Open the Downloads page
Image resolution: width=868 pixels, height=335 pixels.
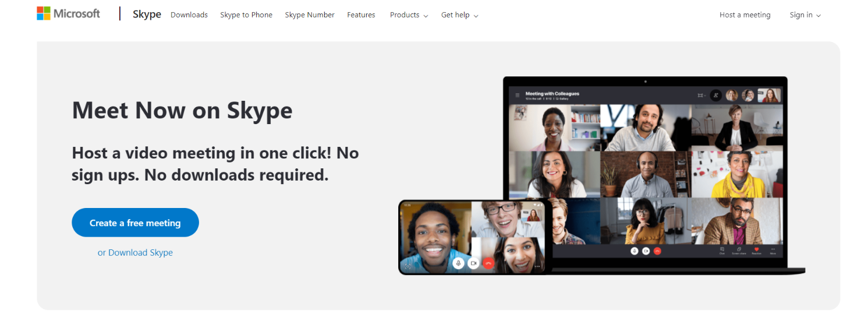pyautogui.click(x=189, y=15)
